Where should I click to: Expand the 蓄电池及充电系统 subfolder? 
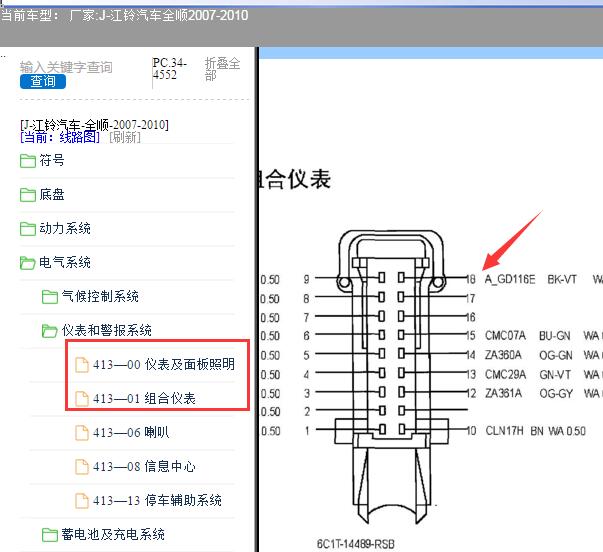pos(113,534)
